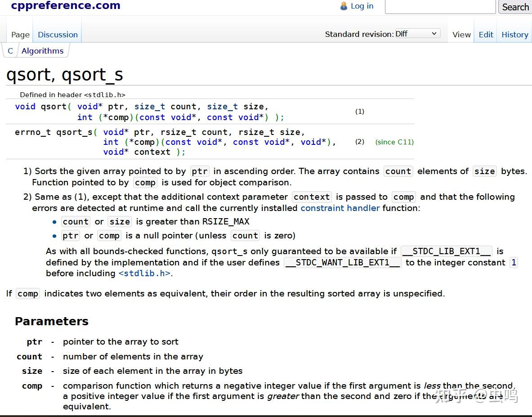Open the Edit tab

pyautogui.click(x=486, y=35)
